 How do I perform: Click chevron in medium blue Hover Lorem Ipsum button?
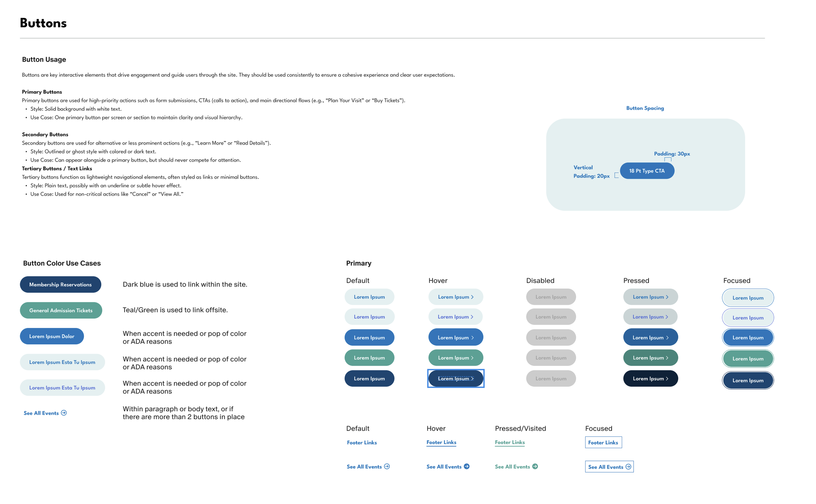(473, 338)
